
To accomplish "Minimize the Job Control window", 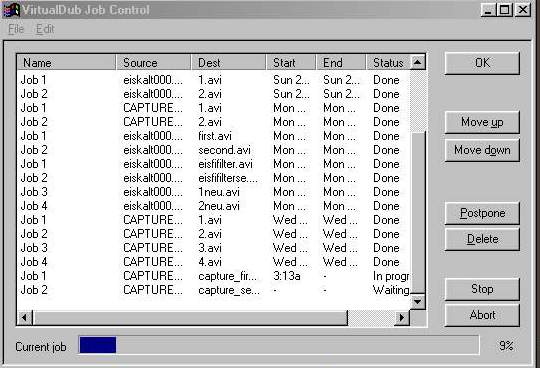I will [x=488, y=10].
